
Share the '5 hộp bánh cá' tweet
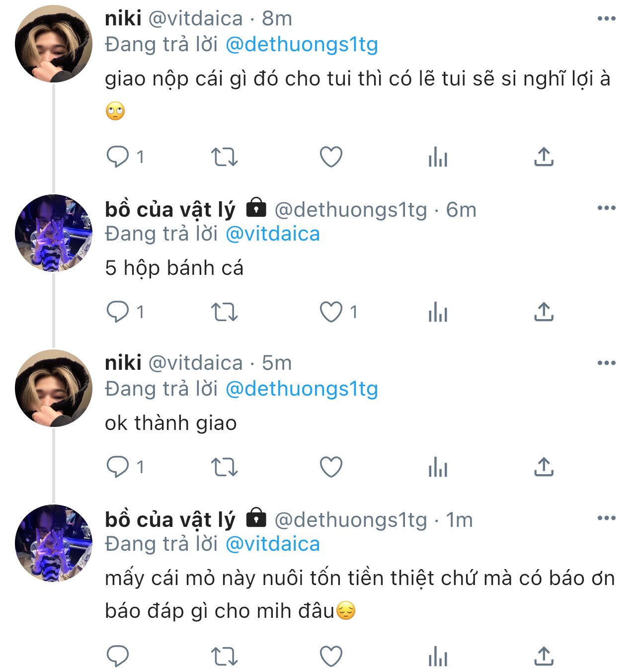pos(544,312)
